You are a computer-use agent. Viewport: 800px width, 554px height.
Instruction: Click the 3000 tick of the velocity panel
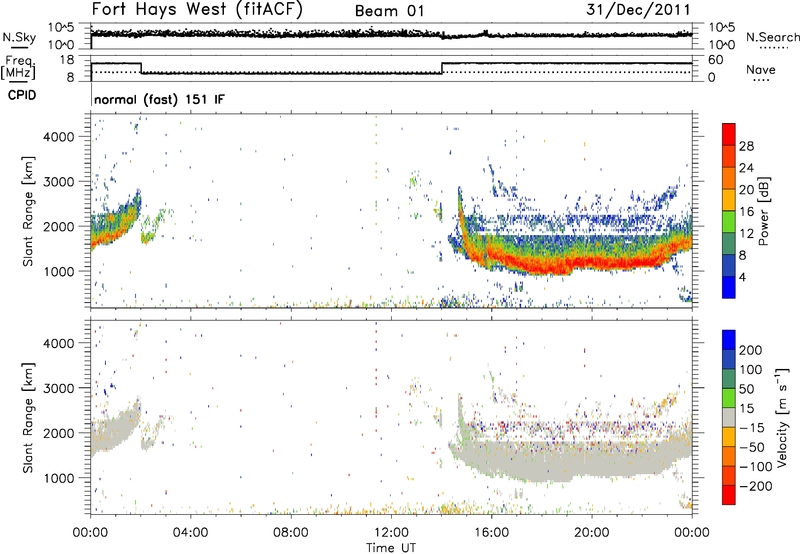coord(58,388)
